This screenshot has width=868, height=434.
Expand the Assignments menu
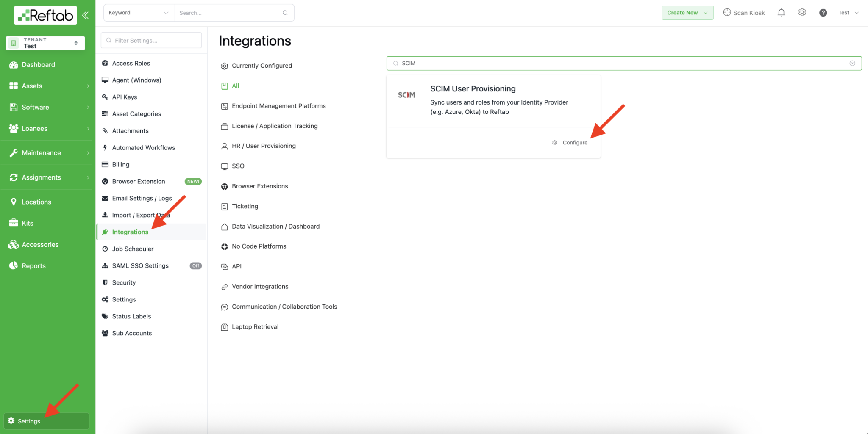(50, 177)
